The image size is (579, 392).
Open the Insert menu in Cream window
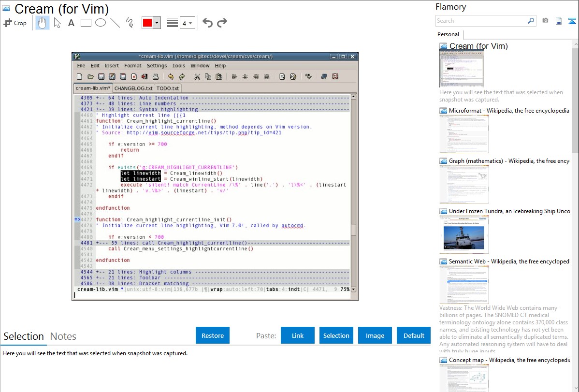112,66
